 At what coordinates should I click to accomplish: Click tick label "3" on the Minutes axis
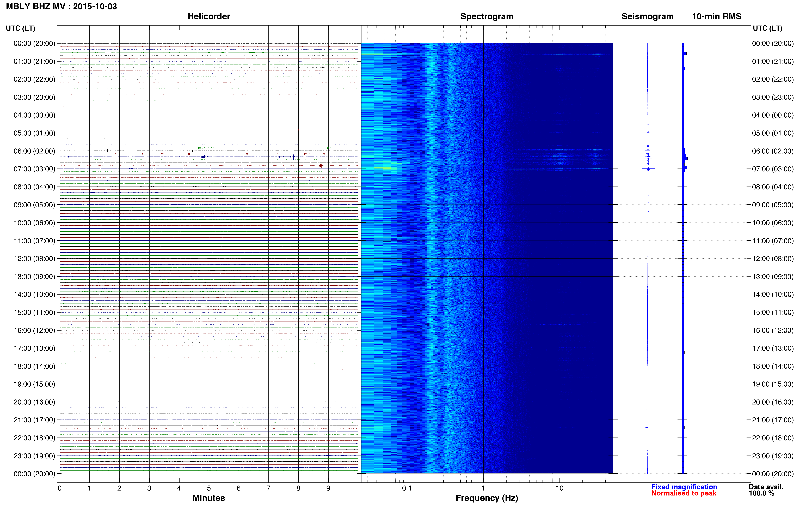point(149,488)
